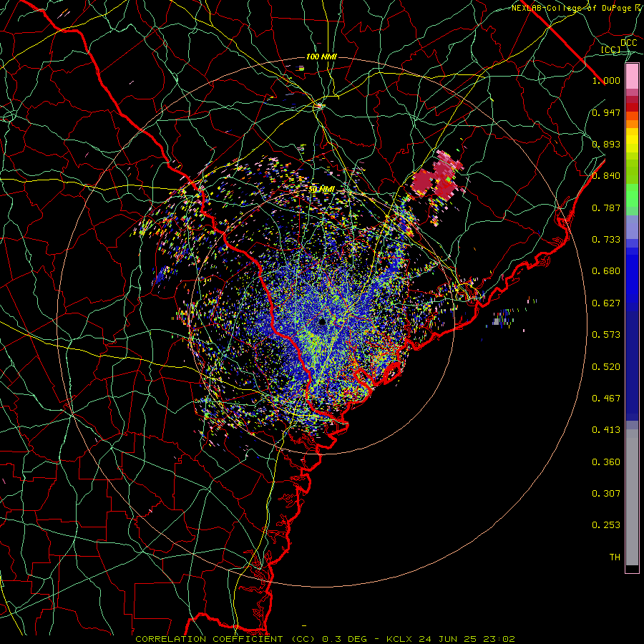The width and height of the screenshot is (644, 644).
Task: Click the 0.253 scale value
Action: pyautogui.click(x=606, y=525)
